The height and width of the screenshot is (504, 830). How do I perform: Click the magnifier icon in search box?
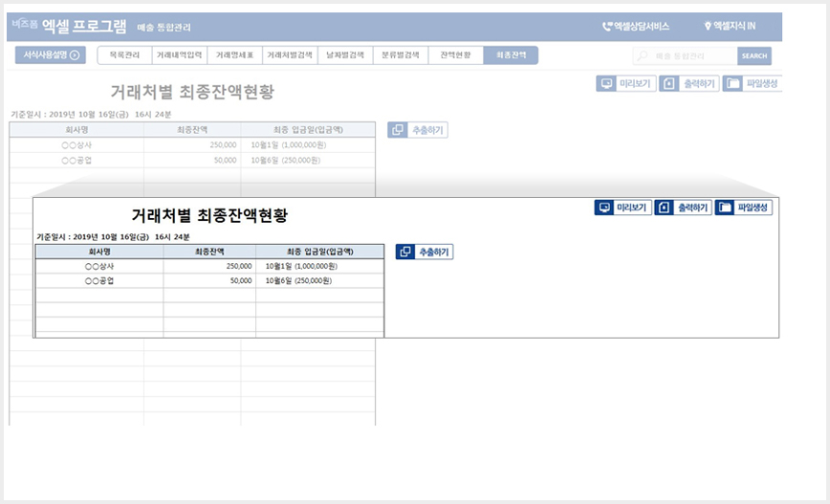(642, 55)
